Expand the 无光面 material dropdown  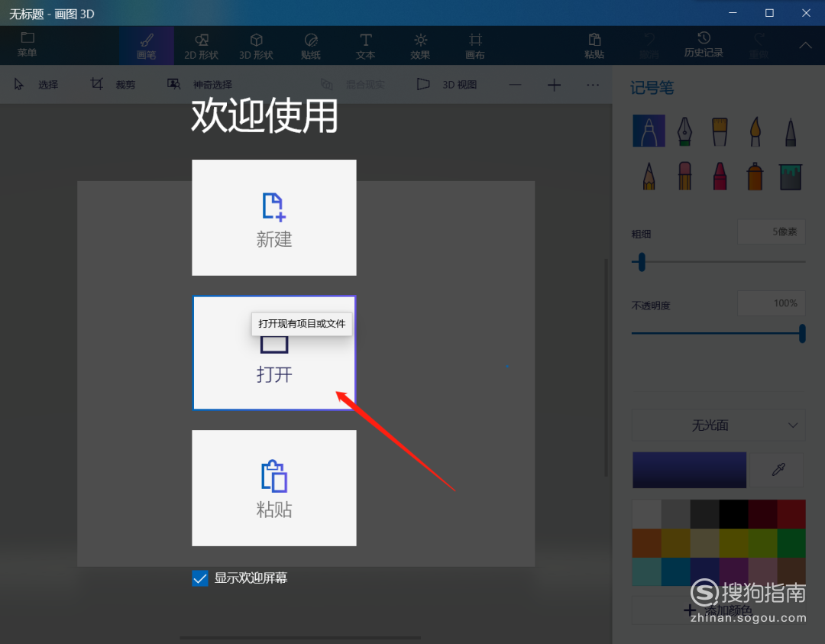point(718,425)
